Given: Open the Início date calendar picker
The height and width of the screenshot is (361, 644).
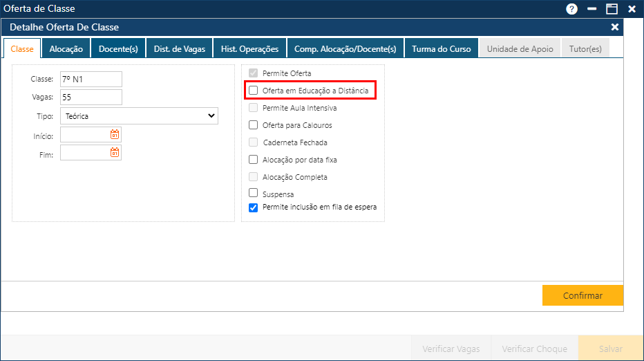Looking at the screenshot, I should [115, 134].
